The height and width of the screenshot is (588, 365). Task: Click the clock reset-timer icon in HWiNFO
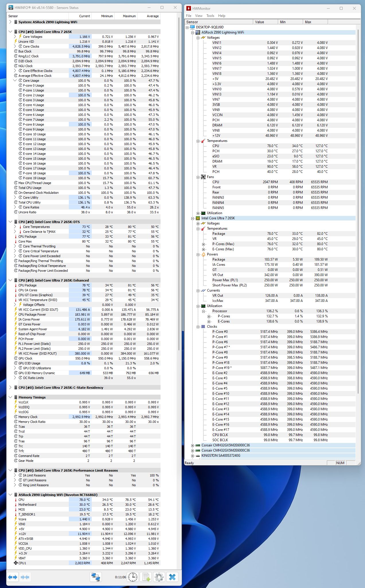pyautogui.click(x=132, y=577)
